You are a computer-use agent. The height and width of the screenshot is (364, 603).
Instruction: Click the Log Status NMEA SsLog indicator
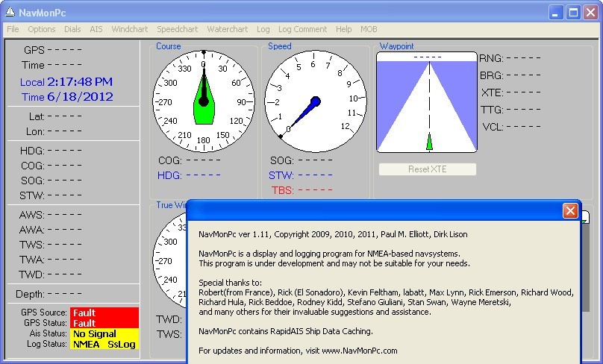pos(104,344)
